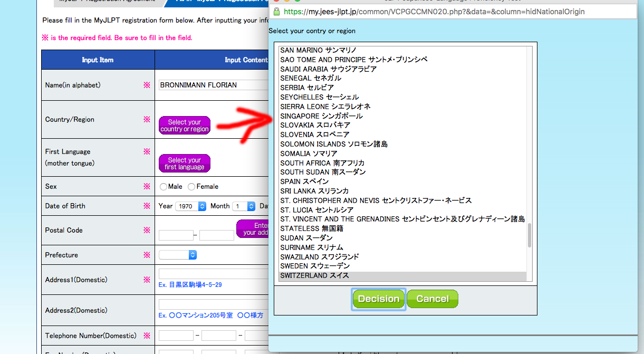Viewport: 644px width, 354px height.
Task: Click the green Cancel button
Action: click(432, 299)
